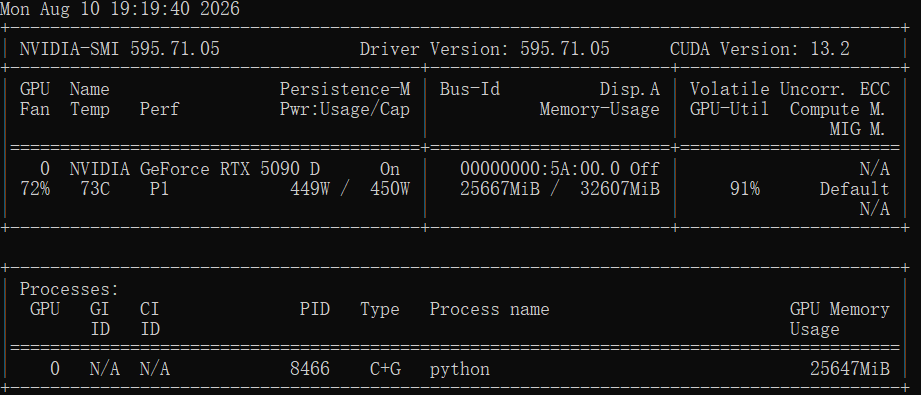
Task: Click the 'Persistence-M' column header
Action: coord(345,89)
